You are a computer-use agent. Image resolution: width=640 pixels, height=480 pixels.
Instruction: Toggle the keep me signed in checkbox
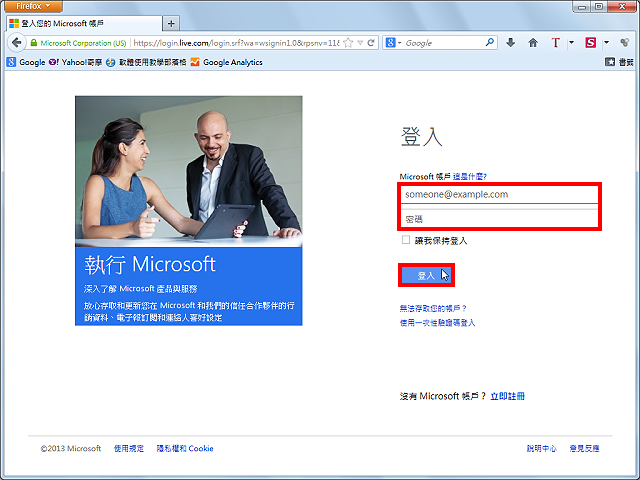406,240
